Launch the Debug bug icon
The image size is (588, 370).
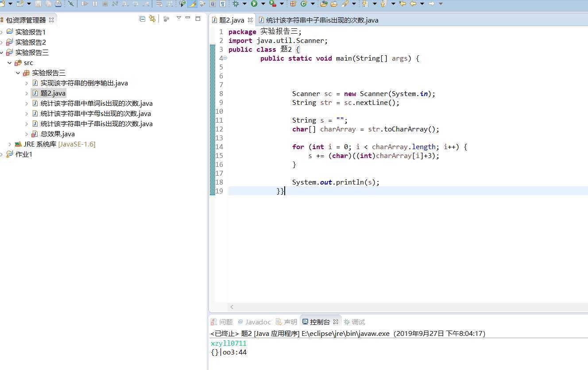coord(236,4)
